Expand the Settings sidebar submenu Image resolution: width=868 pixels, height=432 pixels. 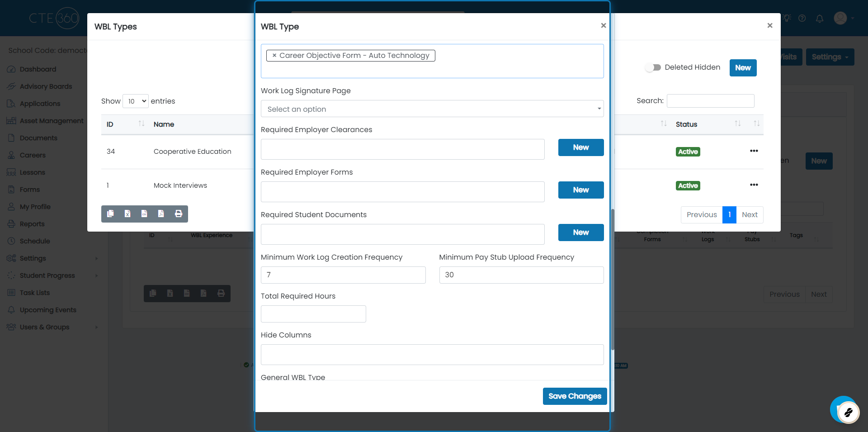pyautogui.click(x=53, y=258)
